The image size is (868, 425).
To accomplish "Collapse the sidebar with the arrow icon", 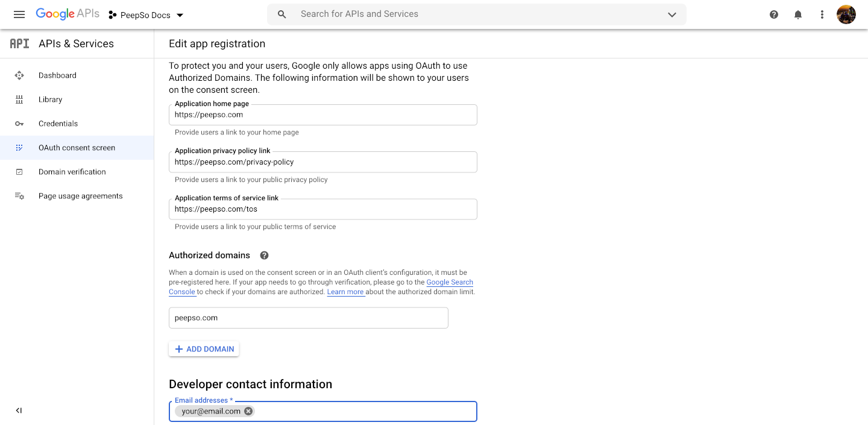I will click(x=19, y=411).
